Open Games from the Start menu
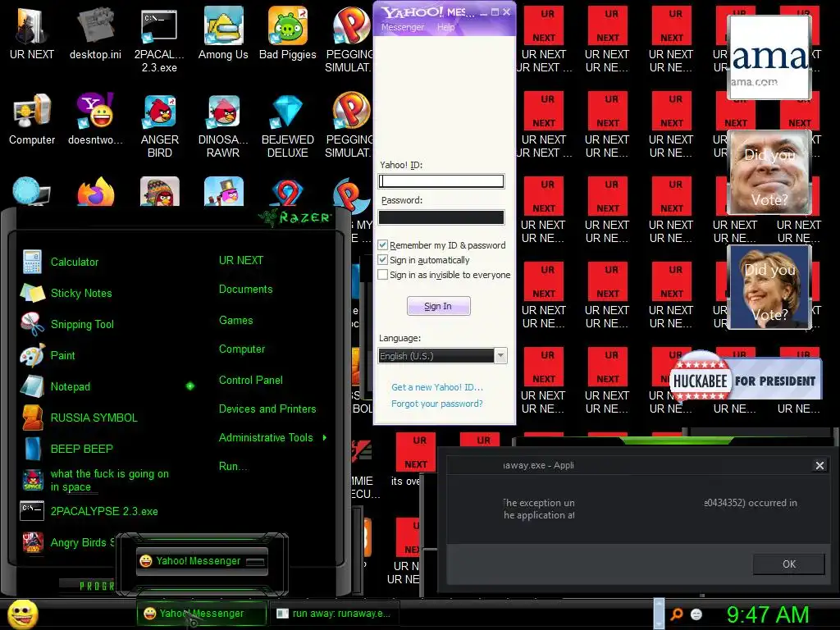 click(x=235, y=321)
